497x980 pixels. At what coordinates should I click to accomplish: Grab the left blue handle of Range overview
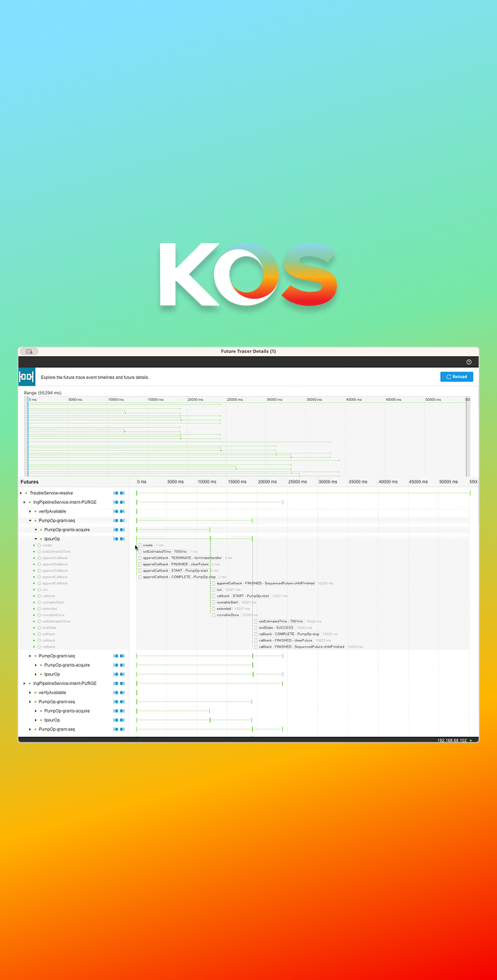27,436
